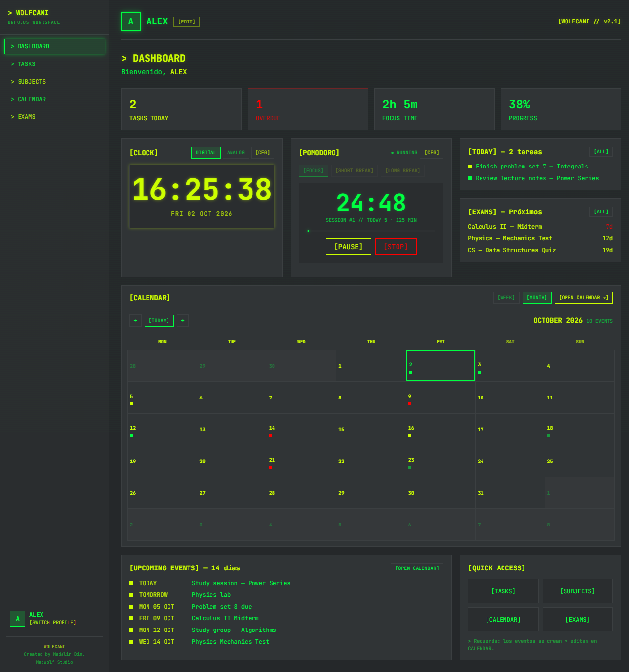Select Focus pomodoro mode
Image resolution: width=629 pixels, height=672 pixels.
point(314,170)
